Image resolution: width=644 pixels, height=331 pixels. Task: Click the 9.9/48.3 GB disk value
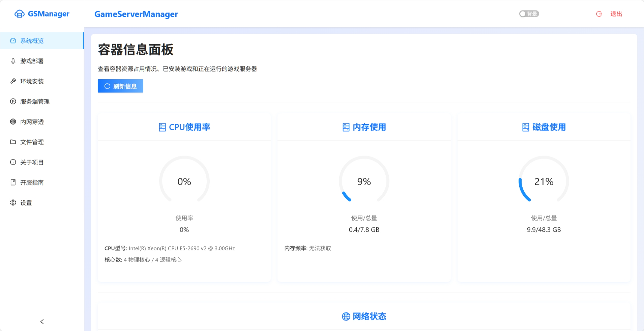(544, 230)
